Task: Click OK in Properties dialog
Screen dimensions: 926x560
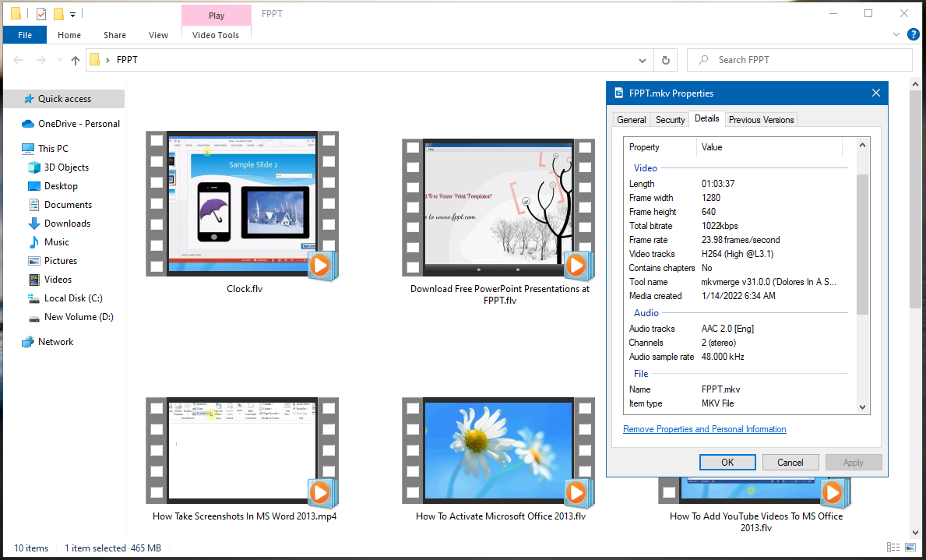Action: coord(727,462)
